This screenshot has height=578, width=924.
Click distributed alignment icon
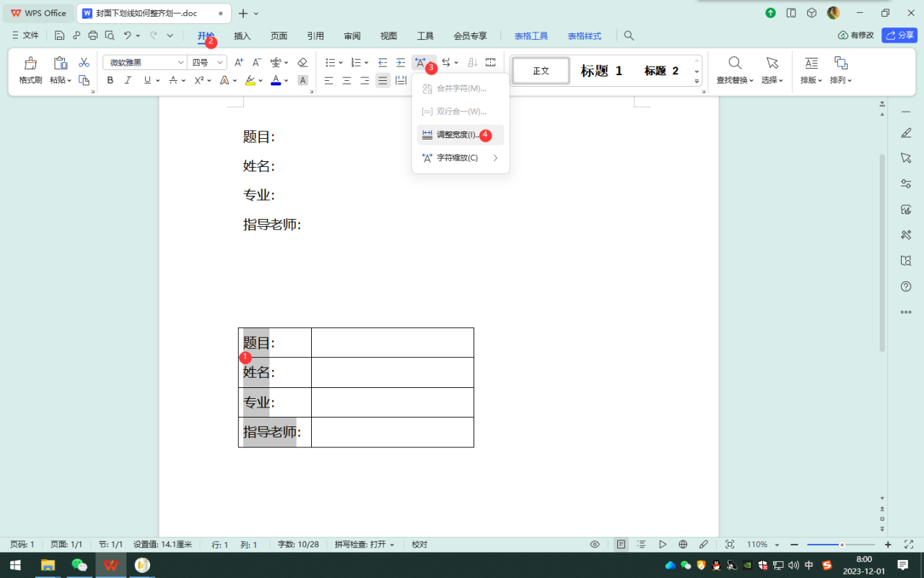click(401, 80)
